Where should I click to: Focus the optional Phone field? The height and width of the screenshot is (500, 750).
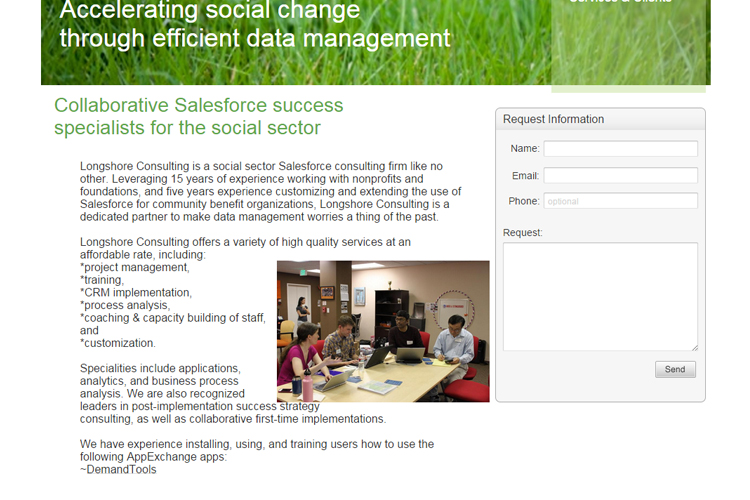coord(620,201)
